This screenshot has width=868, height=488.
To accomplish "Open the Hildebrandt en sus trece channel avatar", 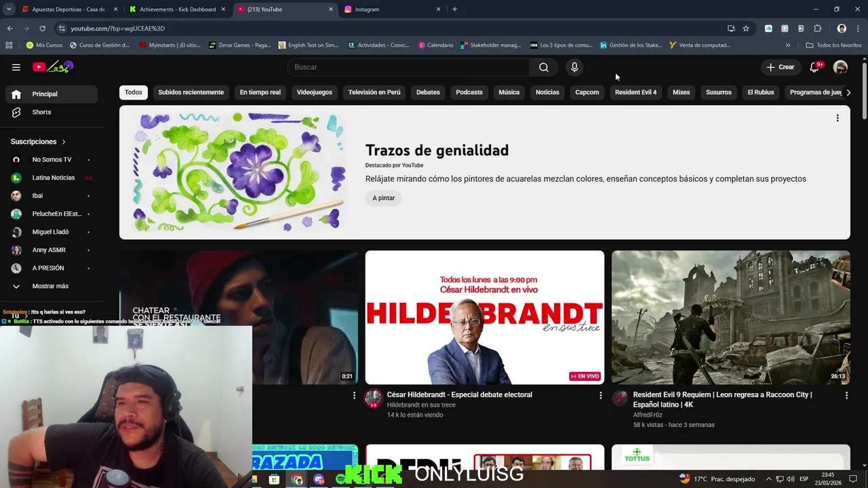I will pos(374,399).
